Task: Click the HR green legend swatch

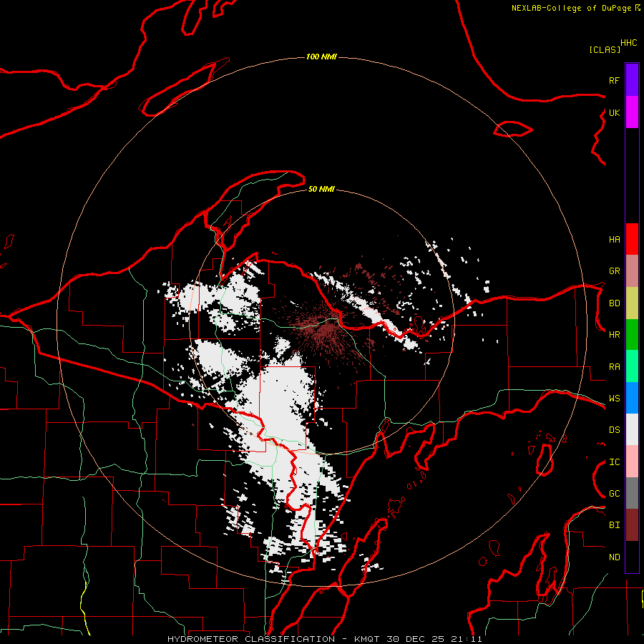Action: (x=632, y=335)
